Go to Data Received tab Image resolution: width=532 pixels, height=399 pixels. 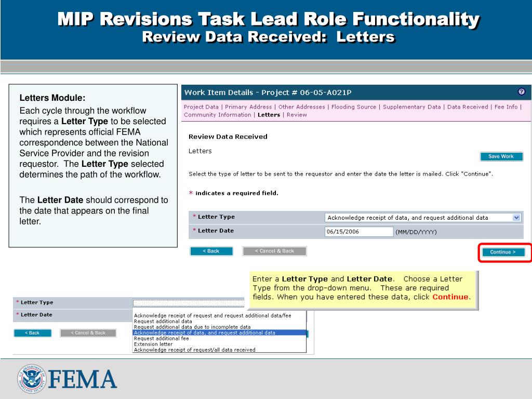(x=468, y=107)
